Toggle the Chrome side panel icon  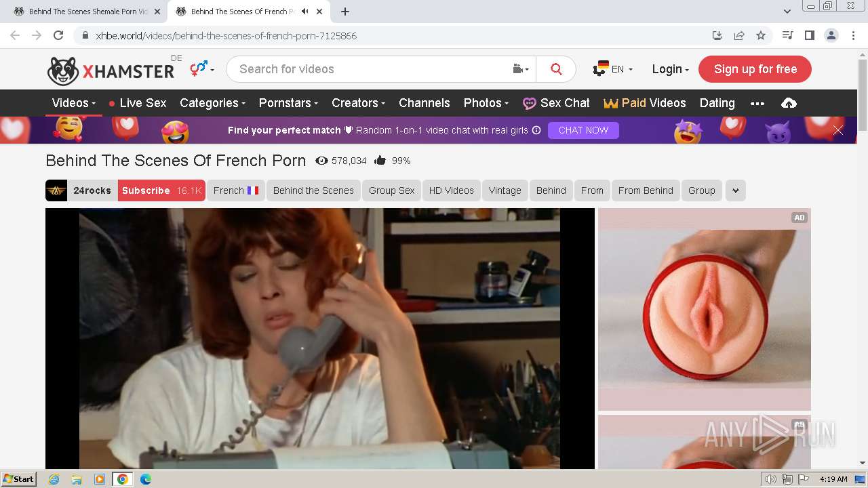point(809,35)
